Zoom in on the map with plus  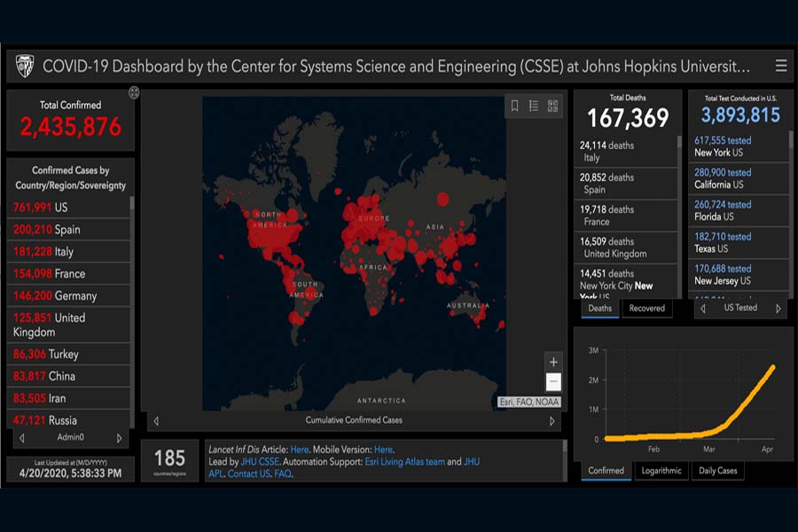click(553, 362)
